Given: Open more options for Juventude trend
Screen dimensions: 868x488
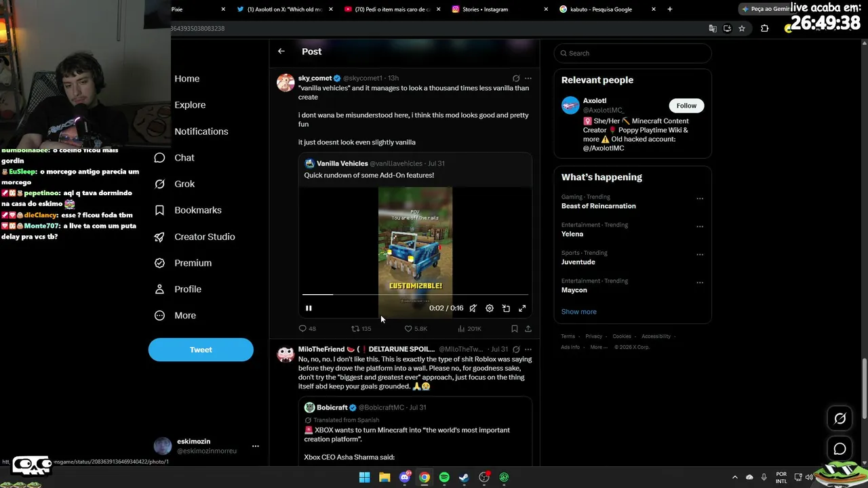Looking at the screenshot, I should (x=700, y=255).
